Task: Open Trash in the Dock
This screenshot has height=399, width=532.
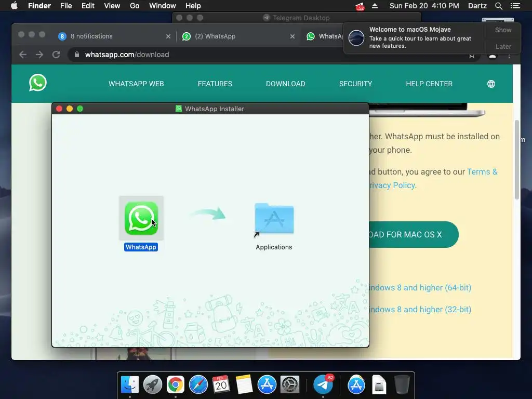Action: [x=402, y=385]
